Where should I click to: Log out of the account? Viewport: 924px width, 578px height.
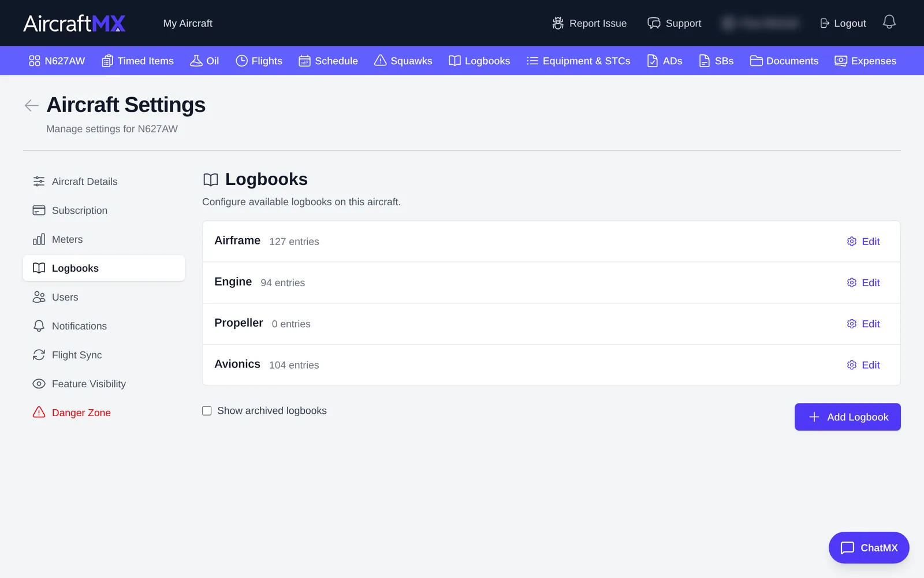pyautogui.click(x=843, y=23)
